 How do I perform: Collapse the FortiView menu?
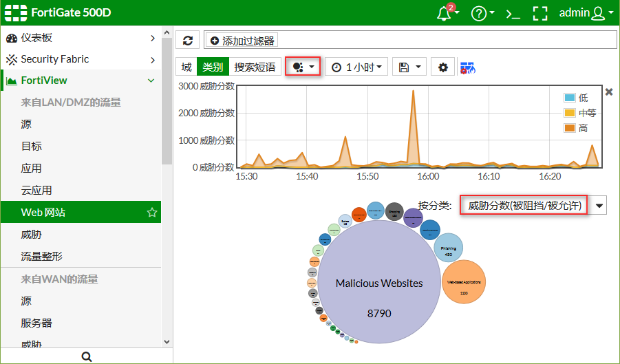151,81
